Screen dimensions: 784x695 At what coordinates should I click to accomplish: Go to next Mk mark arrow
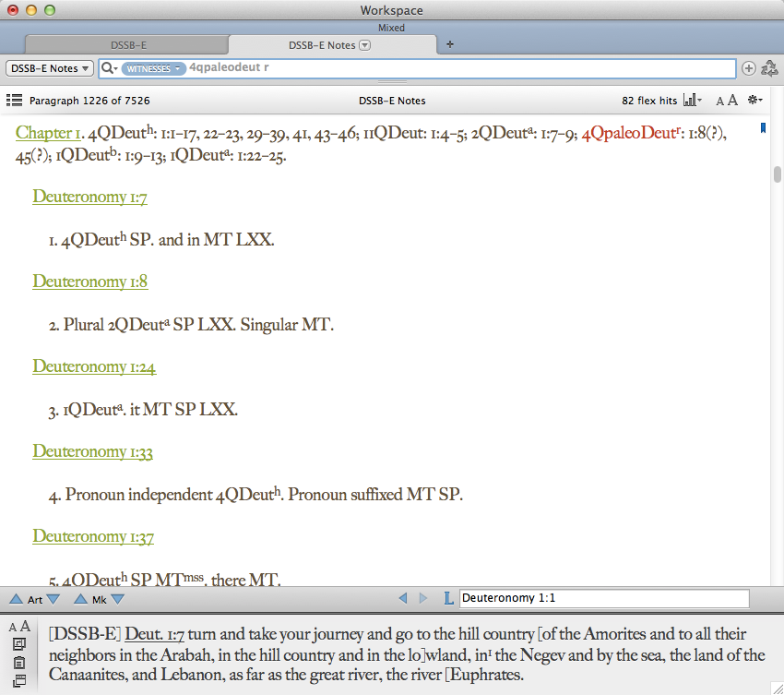118,599
